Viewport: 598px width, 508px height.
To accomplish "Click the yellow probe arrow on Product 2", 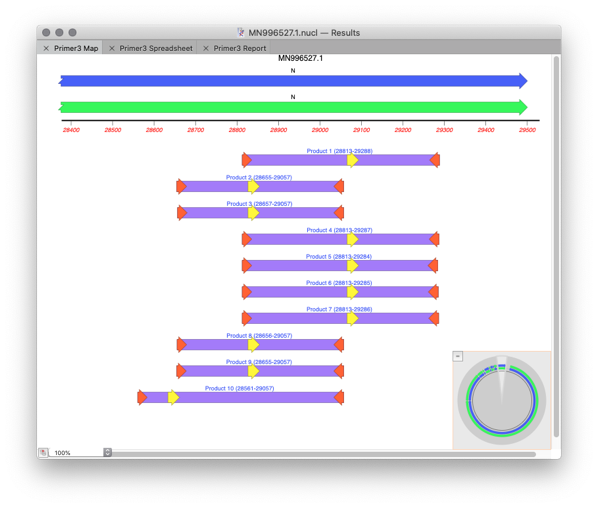I will click(254, 186).
